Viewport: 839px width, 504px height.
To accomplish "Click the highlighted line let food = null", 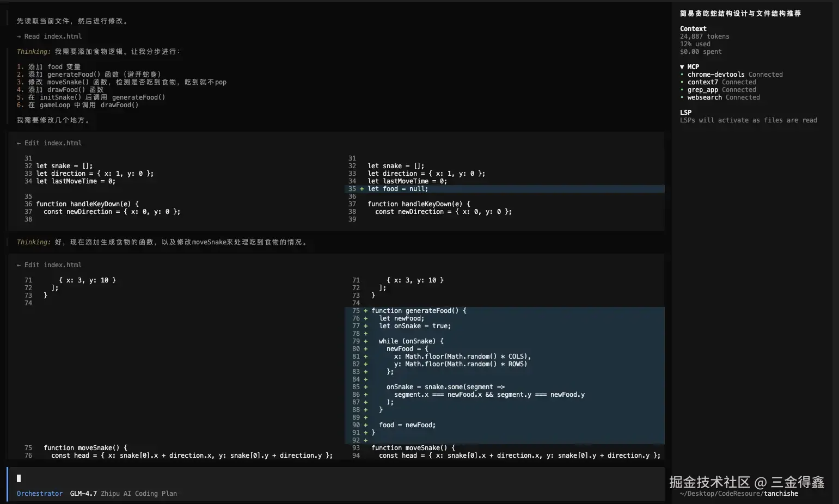I will point(398,189).
